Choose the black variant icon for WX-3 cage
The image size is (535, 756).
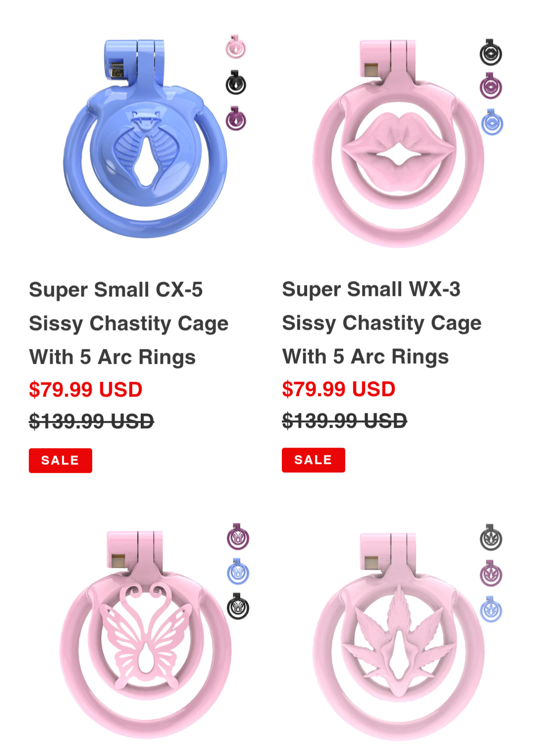[x=491, y=53]
